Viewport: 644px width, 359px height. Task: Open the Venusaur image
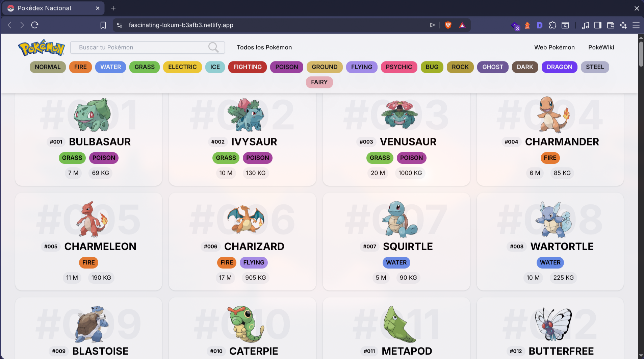400,114
